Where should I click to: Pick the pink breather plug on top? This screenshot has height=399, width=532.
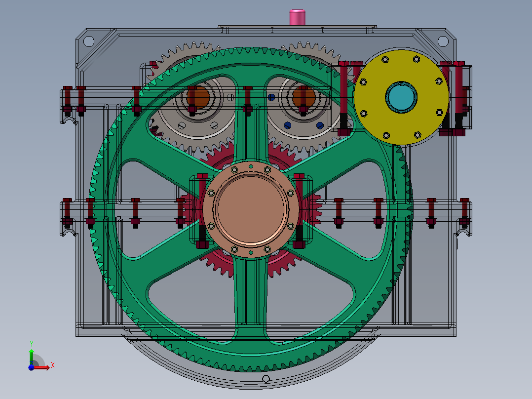click(297, 17)
